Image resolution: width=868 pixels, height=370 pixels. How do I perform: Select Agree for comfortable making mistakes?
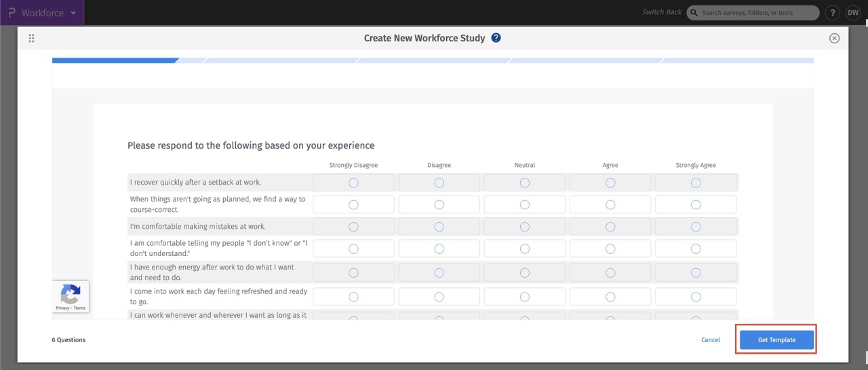coord(610,227)
